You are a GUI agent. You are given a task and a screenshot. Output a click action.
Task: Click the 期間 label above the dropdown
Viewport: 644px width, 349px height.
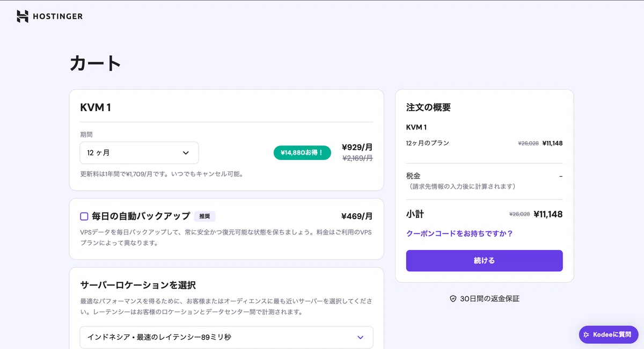coord(86,135)
